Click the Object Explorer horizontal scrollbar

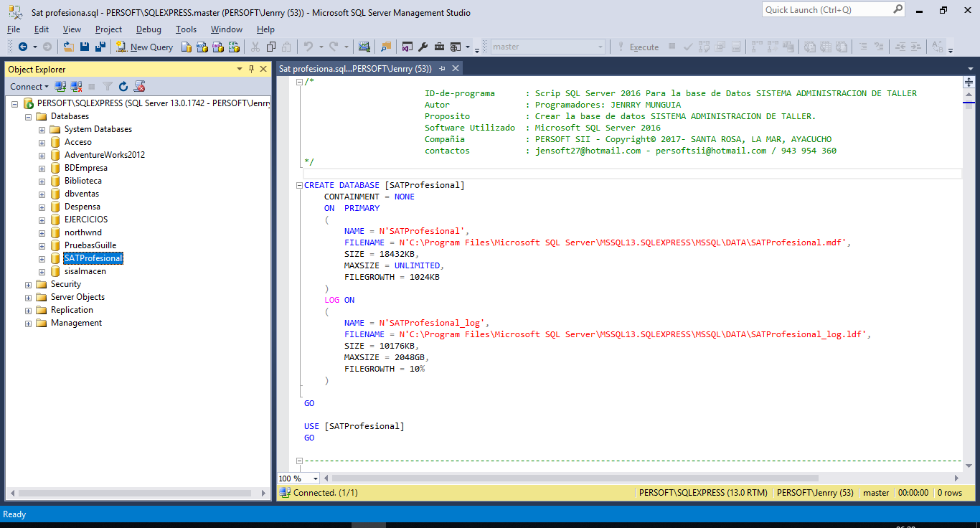(138, 494)
